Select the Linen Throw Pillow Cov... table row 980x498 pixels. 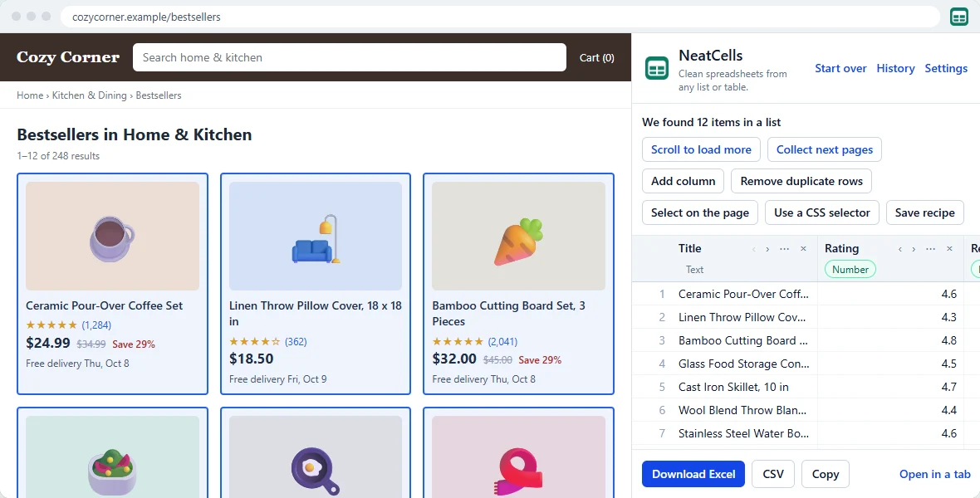point(806,317)
